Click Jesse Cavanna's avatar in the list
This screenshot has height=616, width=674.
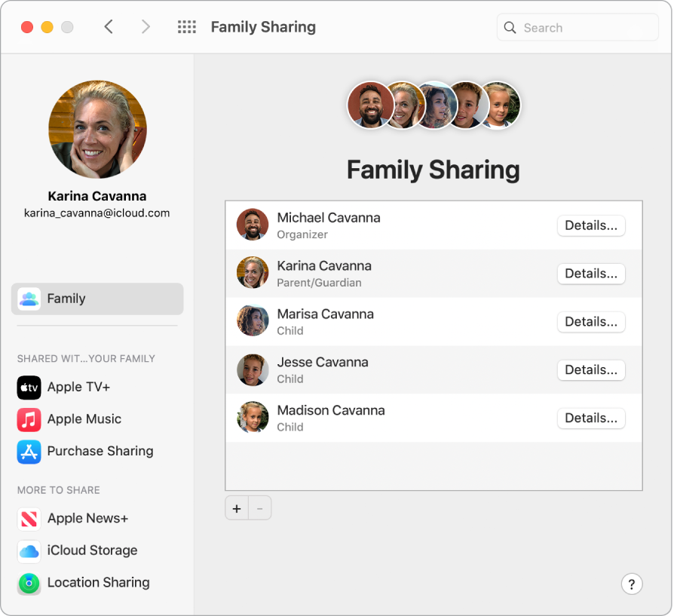(253, 369)
